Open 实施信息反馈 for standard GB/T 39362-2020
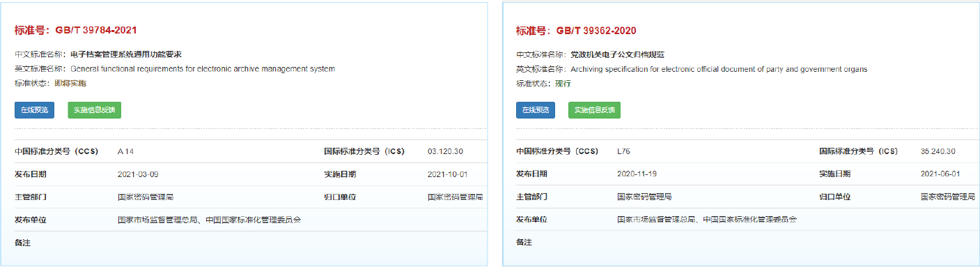The image size is (980, 267). tap(594, 110)
